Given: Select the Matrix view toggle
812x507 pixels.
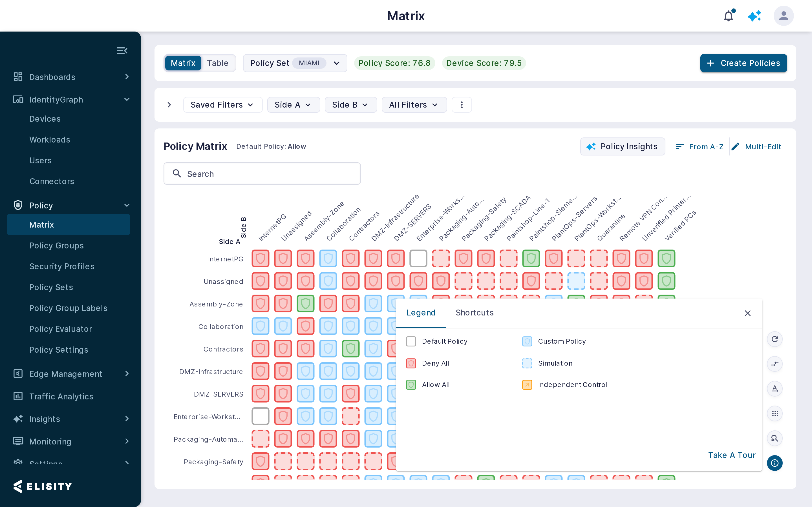Looking at the screenshot, I should tap(183, 63).
